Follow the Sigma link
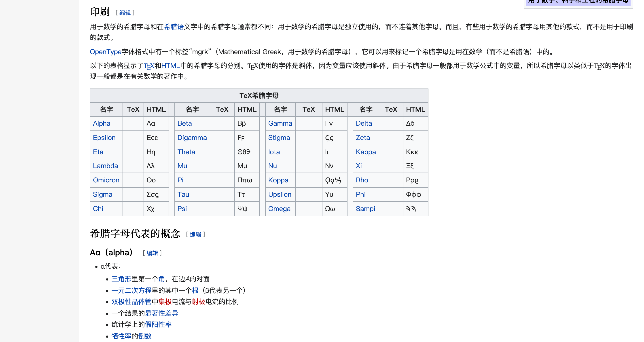 tap(102, 194)
